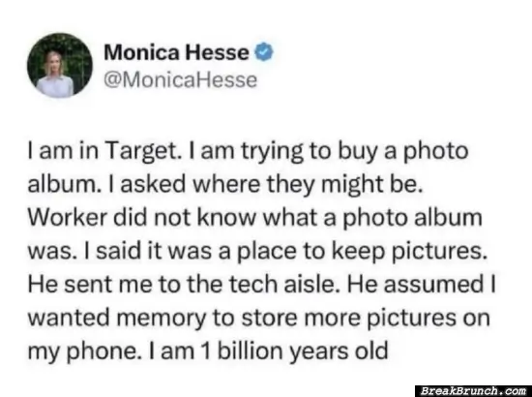
Task: Click the word "Target" in the tweet
Action: [140, 151]
